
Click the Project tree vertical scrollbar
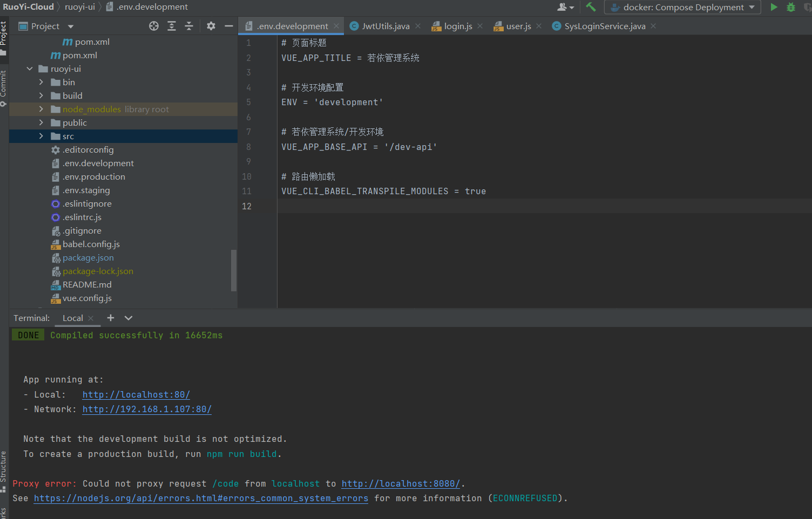pyautogui.click(x=234, y=270)
